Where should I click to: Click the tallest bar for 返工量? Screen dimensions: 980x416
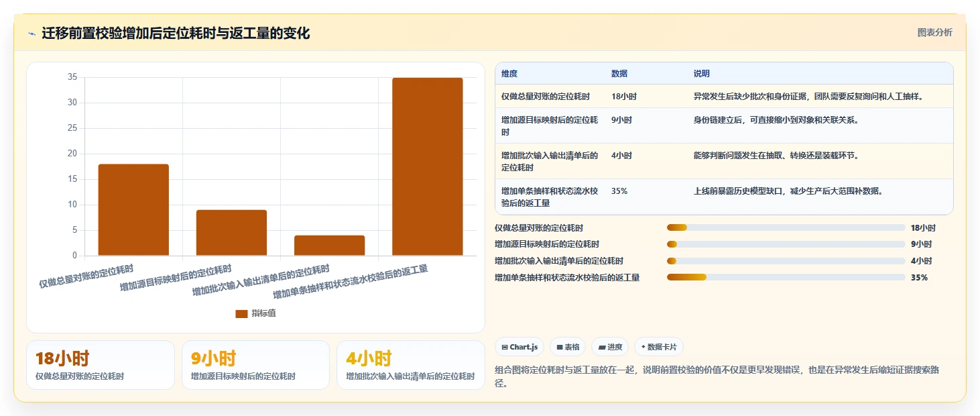(x=427, y=166)
